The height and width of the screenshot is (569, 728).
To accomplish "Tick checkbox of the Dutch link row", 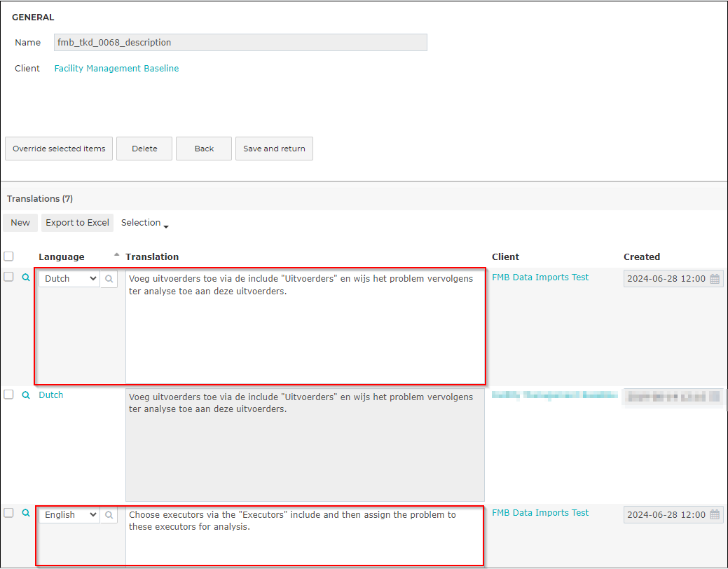I will [x=9, y=395].
